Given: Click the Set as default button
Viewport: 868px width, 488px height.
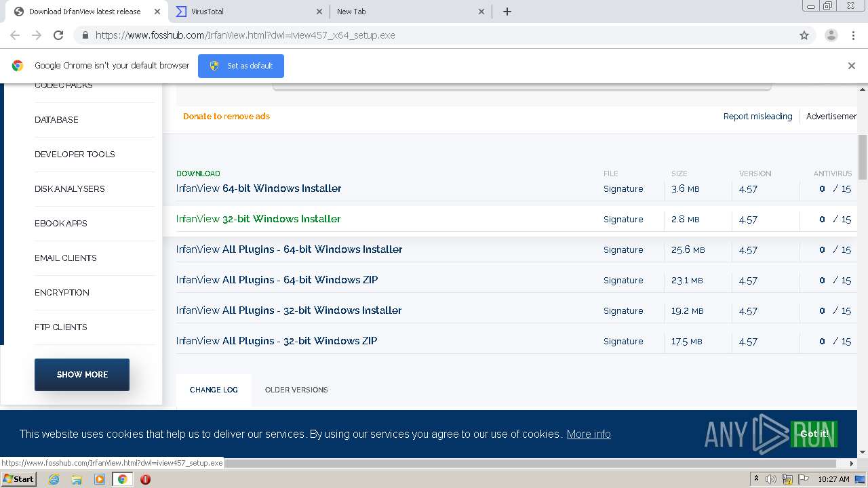Looking at the screenshot, I should coord(241,66).
